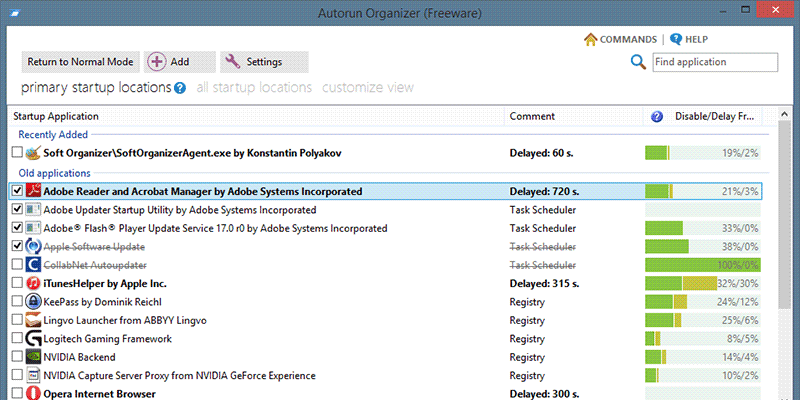Click the Find application search field
This screenshot has height=400, width=800.
(x=715, y=62)
